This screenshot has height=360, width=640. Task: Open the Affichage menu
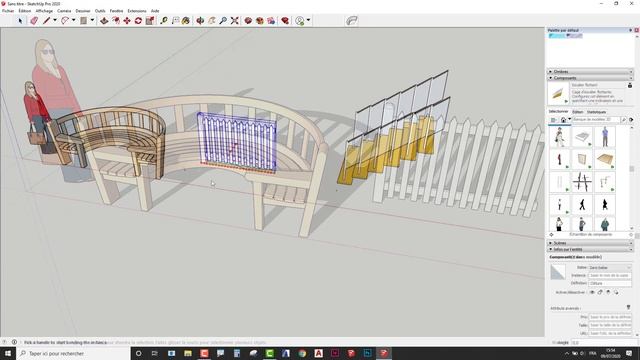(44, 11)
